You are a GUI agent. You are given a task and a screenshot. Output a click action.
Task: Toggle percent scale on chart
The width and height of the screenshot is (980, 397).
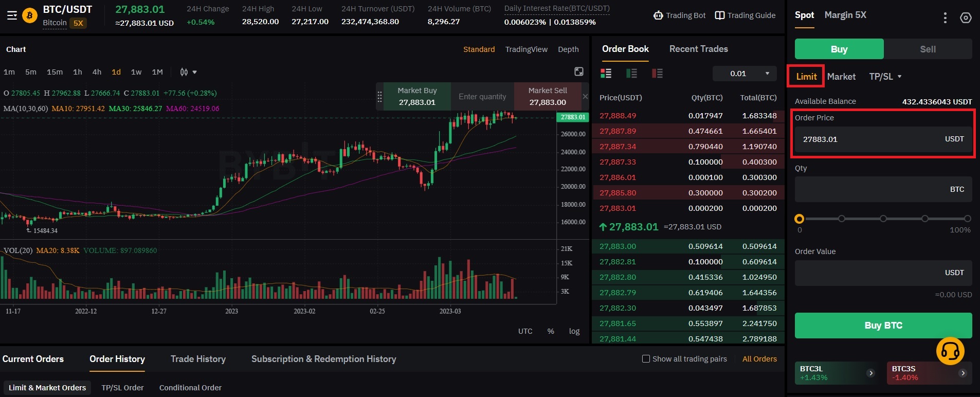click(551, 331)
